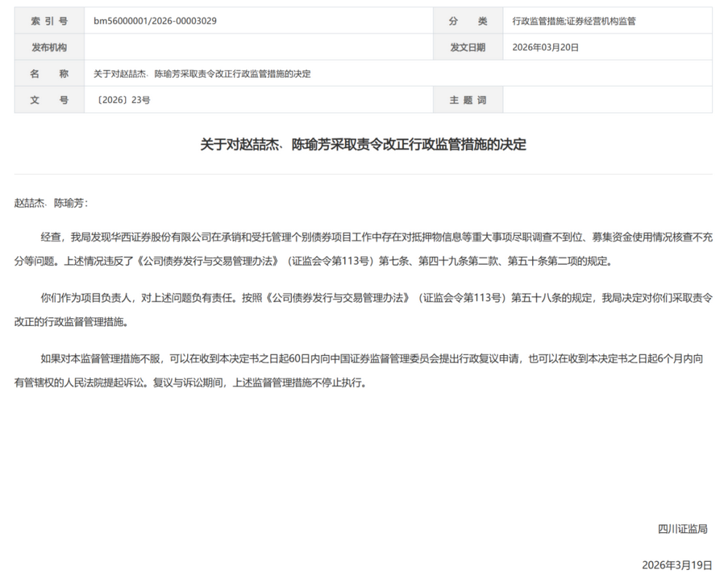Click the salutation 赵喆杰、陈瑜芳:
The image size is (728, 583).
pyautogui.click(x=51, y=203)
